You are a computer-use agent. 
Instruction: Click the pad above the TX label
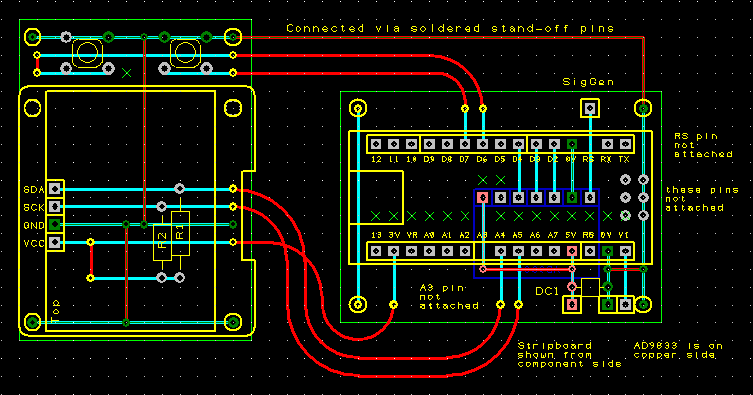[625, 144]
